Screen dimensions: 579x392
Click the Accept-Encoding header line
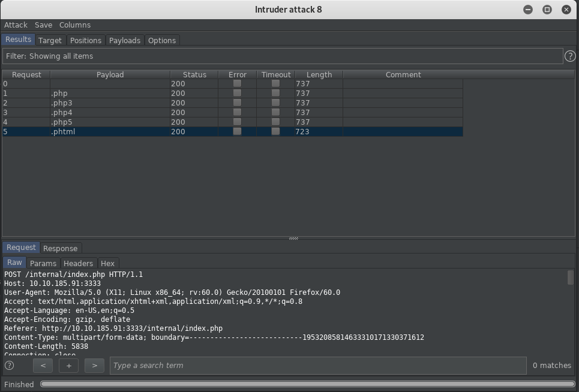click(x=67, y=319)
